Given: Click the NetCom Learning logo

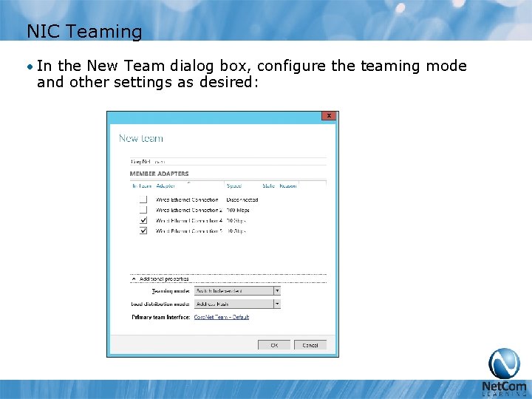Looking at the screenshot, I should [504, 372].
